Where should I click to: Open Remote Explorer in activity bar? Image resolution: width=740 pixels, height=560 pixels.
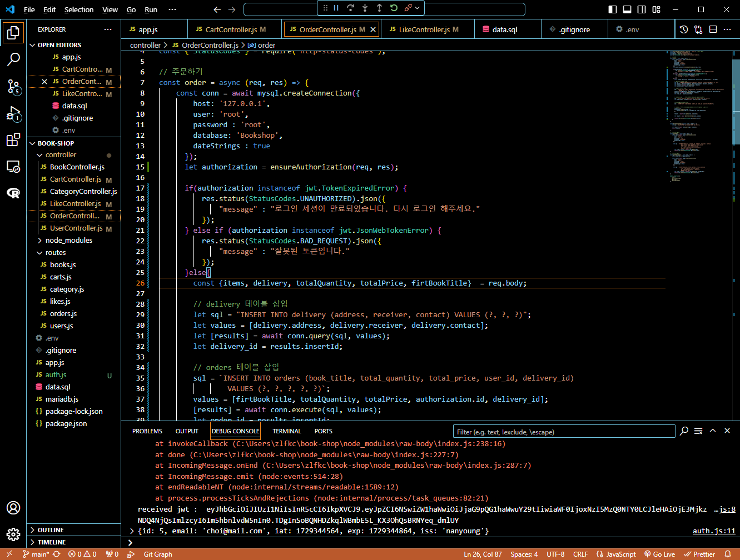(x=13, y=167)
